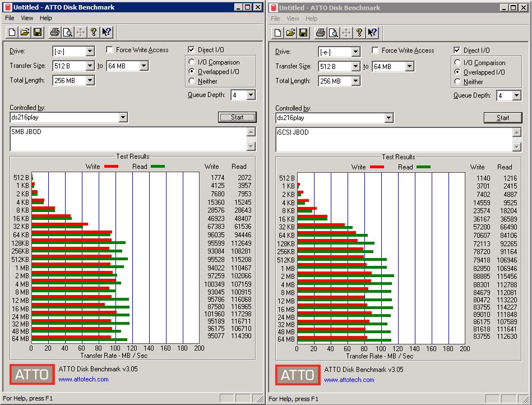Minimize the iSCSI JBOD window
The image size is (532, 405).
[504, 8]
